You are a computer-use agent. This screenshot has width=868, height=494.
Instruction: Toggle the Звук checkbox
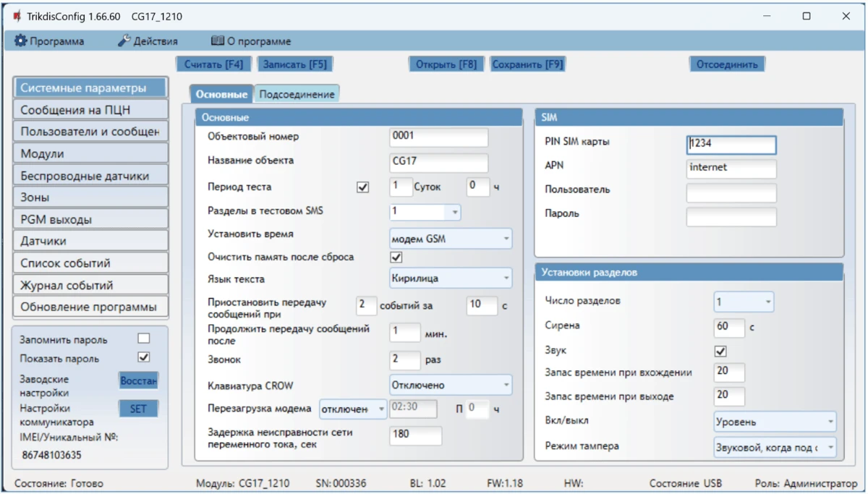[720, 351]
